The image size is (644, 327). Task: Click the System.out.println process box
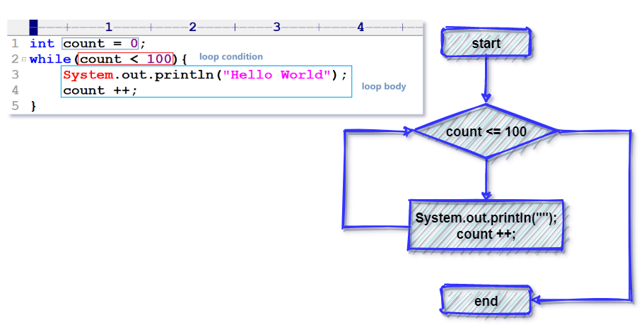[x=486, y=225]
